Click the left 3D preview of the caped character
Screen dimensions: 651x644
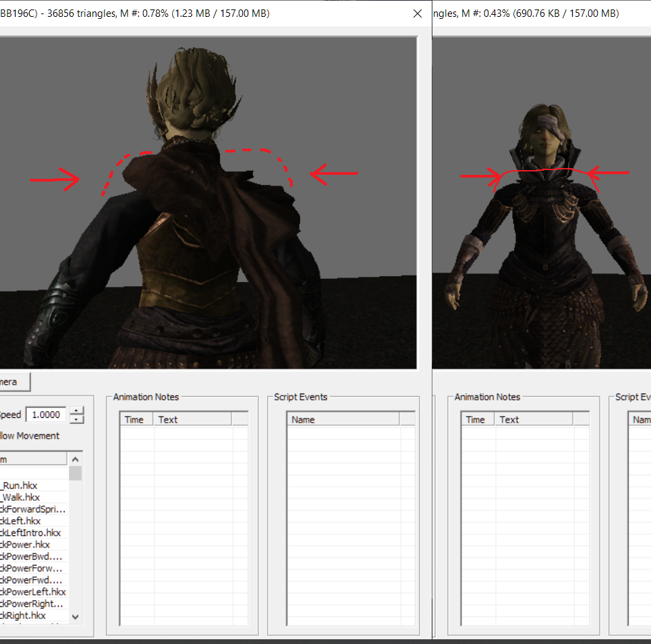click(x=208, y=203)
